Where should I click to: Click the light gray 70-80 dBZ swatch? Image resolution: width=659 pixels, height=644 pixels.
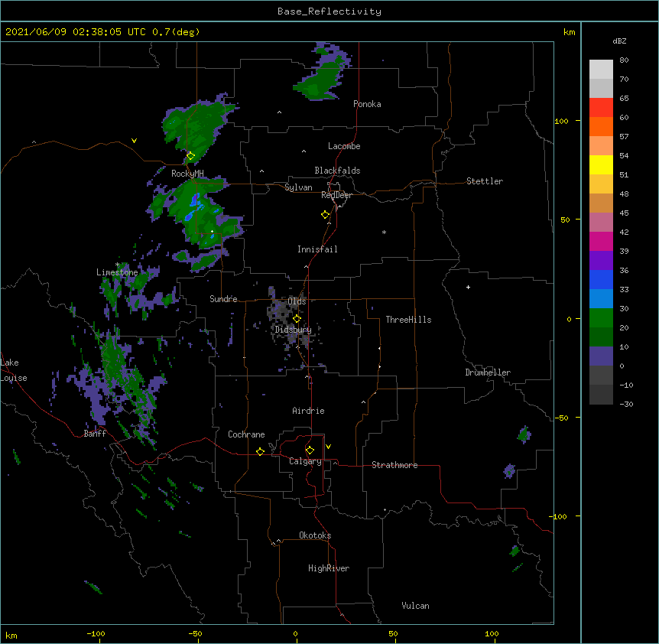point(601,70)
